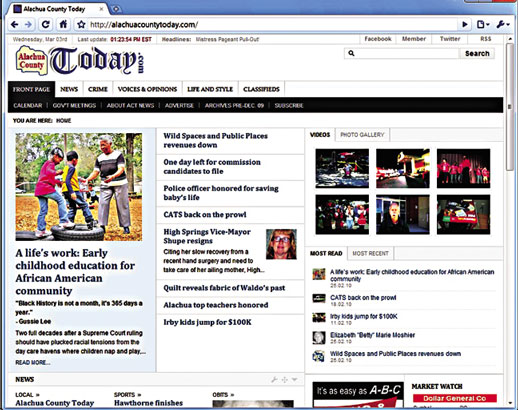
Task: Switch to the Most Recent tab
Action: tap(370, 253)
